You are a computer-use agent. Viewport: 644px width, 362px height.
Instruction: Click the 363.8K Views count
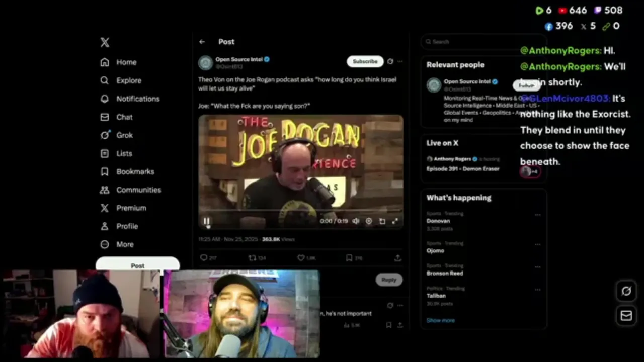pyautogui.click(x=278, y=239)
